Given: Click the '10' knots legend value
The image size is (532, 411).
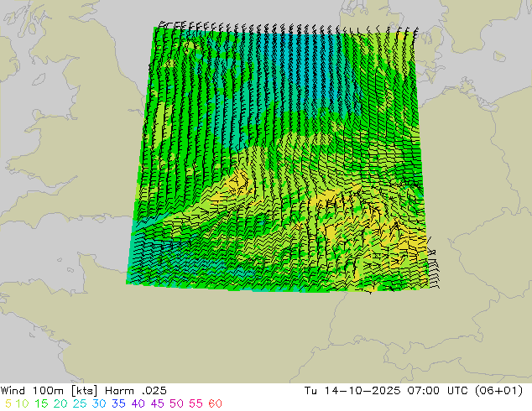Looking at the screenshot, I should click(x=22, y=403).
